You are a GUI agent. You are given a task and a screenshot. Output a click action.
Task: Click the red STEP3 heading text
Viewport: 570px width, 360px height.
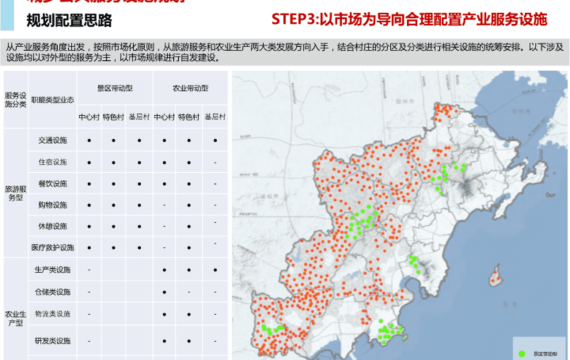point(409,19)
